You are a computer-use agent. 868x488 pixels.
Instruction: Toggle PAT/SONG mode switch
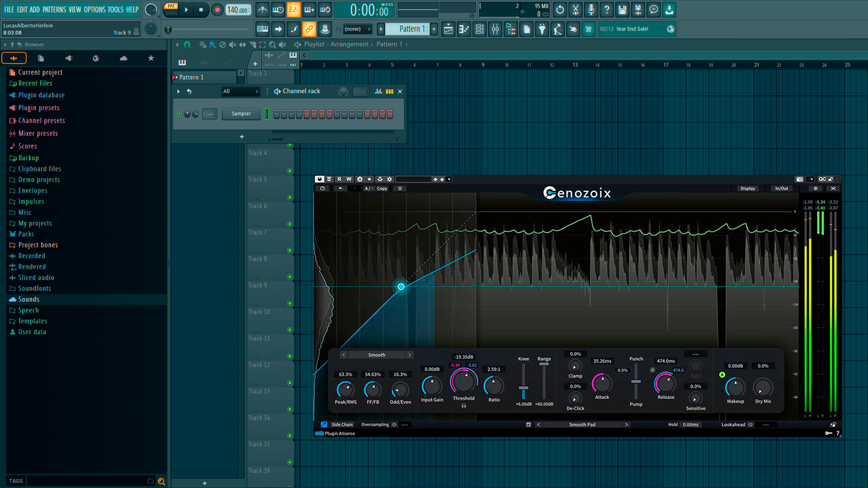171,10
